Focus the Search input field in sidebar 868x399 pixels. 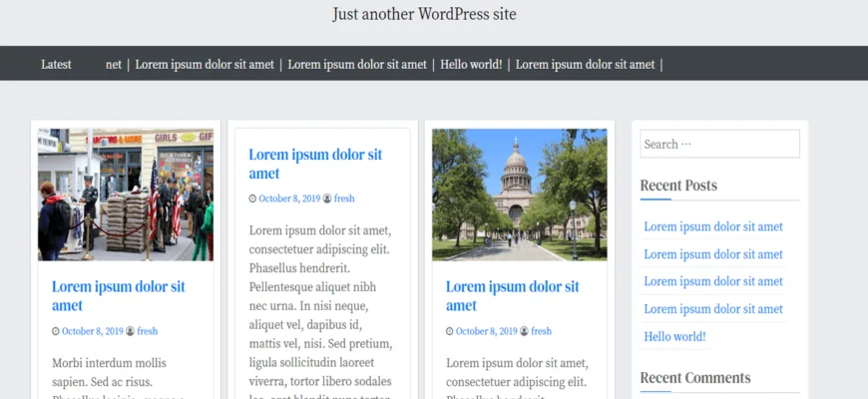click(x=719, y=144)
